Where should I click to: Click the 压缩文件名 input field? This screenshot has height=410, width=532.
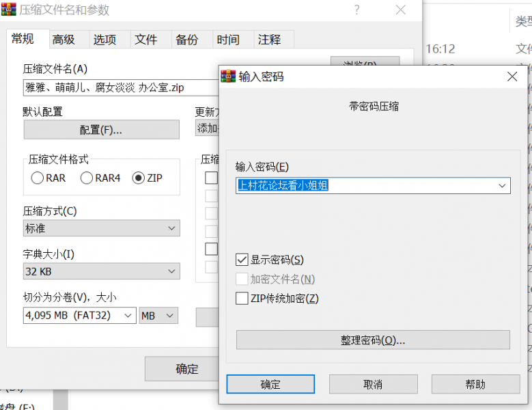(120, 87)
